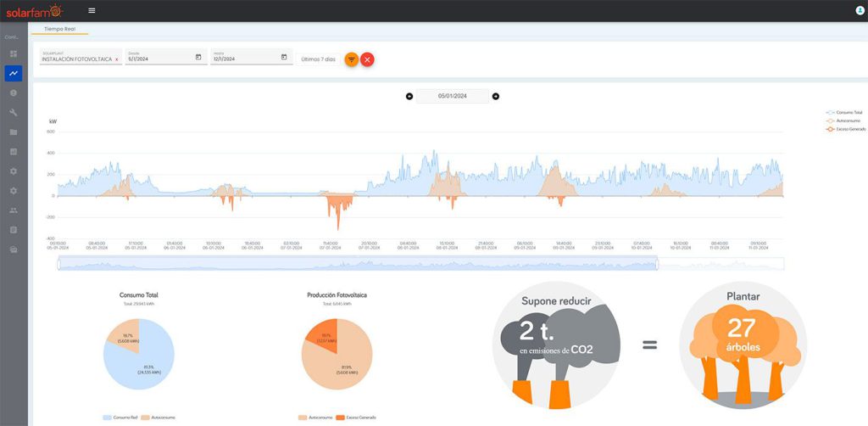Open the Solarplant installation selector
Image resolution: width=868 pixels, height=426 pixels.
coord(81,57)
